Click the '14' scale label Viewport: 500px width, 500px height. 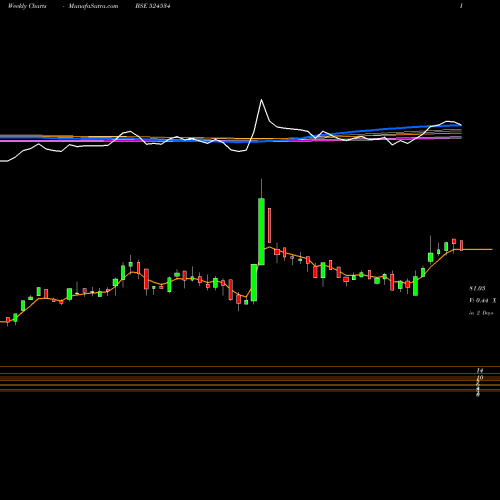(480, 370)
